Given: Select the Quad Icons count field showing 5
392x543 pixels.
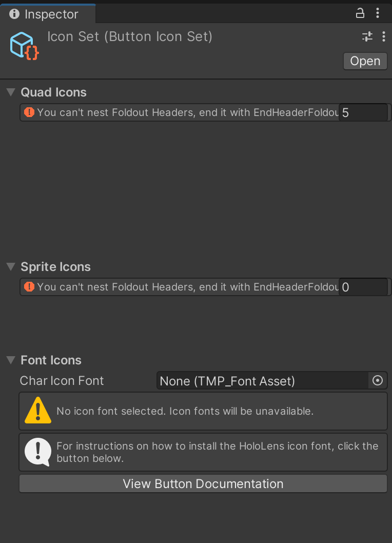Looking at the screenshot, I should (363, 112).
